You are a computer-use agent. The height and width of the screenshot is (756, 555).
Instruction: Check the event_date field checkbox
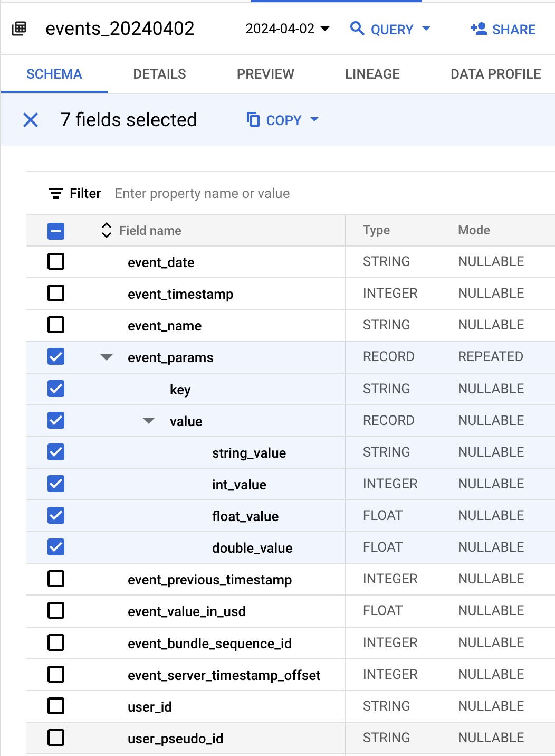[x=56, y=261]
